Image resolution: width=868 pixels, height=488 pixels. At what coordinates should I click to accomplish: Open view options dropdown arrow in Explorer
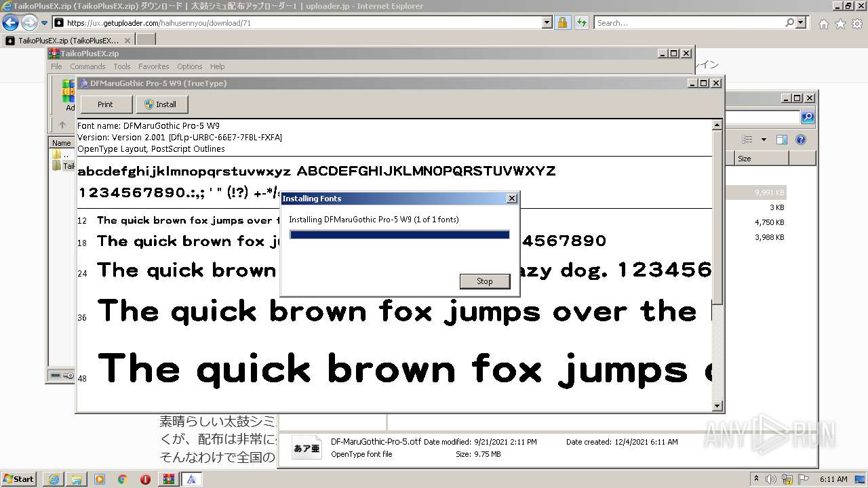(x=764, y=140)
